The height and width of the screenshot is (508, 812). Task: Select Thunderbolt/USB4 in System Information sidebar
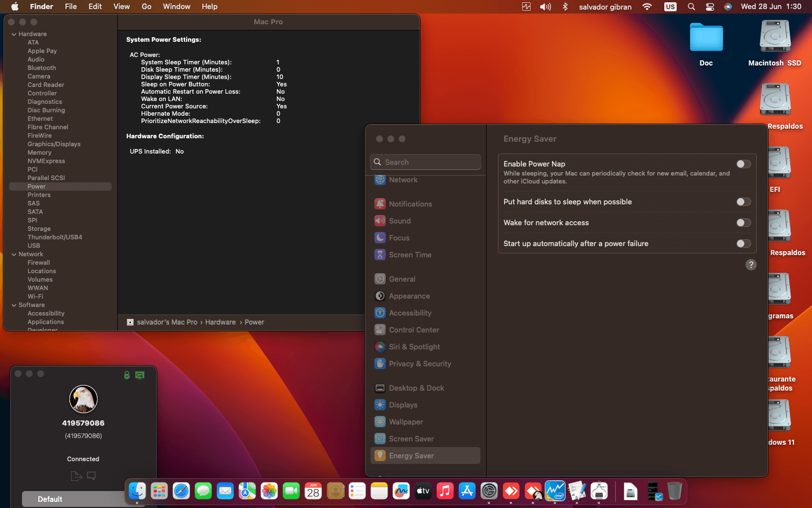point(55,237)
